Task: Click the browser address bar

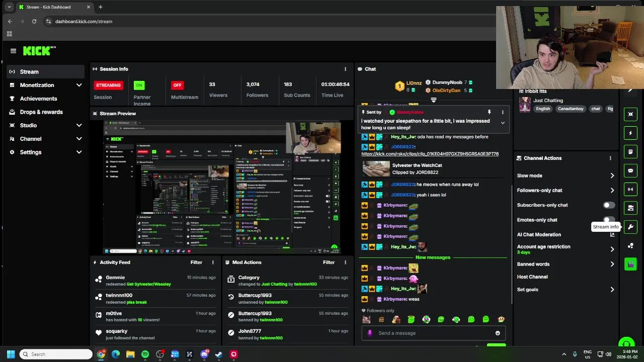Action: click(272, 21)
